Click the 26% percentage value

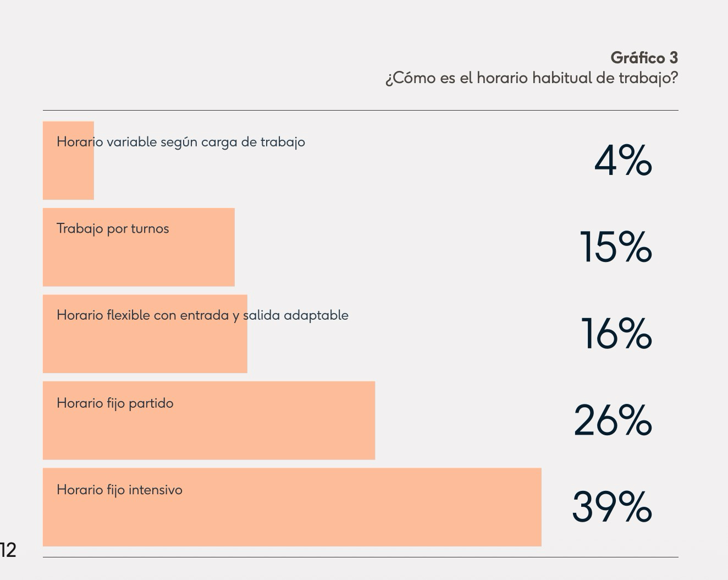[613, 421]
